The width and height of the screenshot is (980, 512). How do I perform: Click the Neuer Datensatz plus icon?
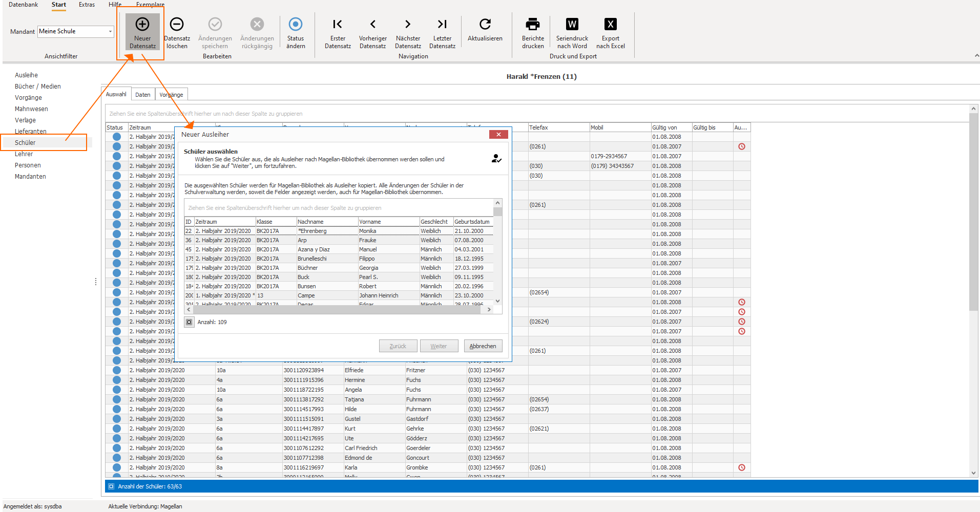(142, 24)
